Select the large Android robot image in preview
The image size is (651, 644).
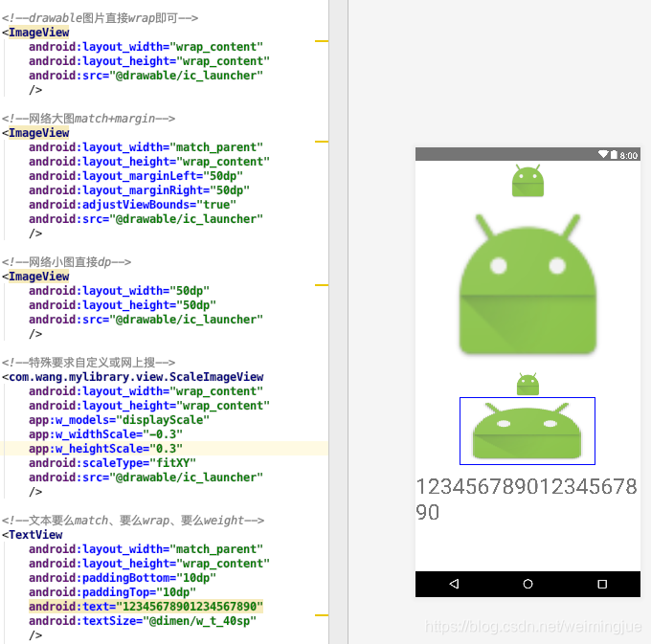[528, 284]
